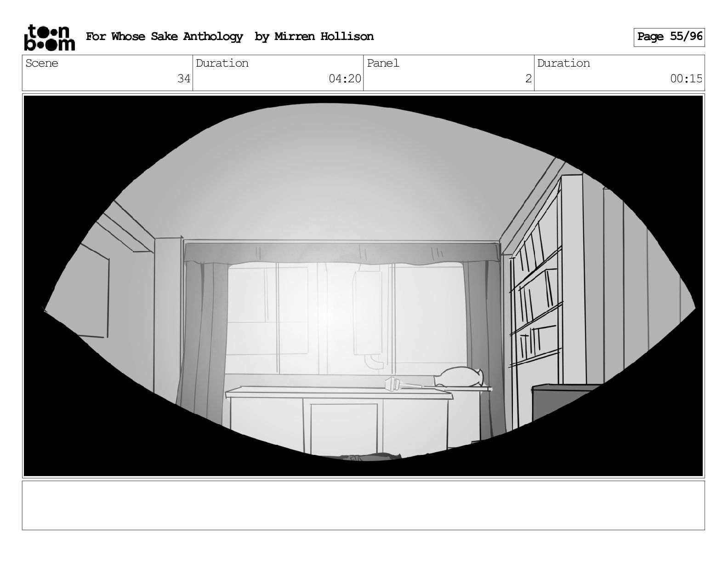Click the panel duration value '00:15'

point(686,79)
